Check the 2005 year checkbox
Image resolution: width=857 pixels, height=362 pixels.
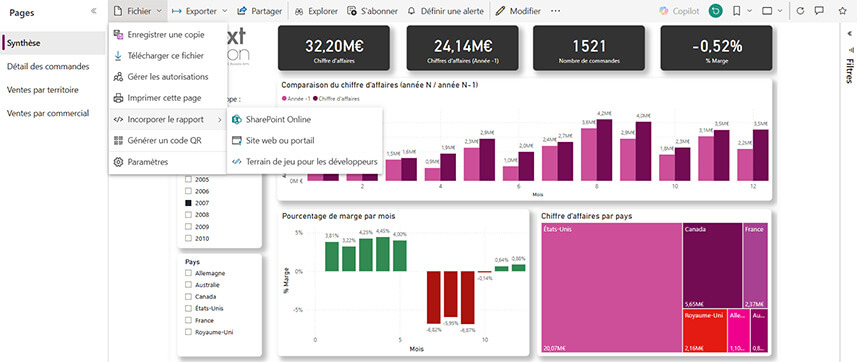pyautogui.click(x=189, y=179)
